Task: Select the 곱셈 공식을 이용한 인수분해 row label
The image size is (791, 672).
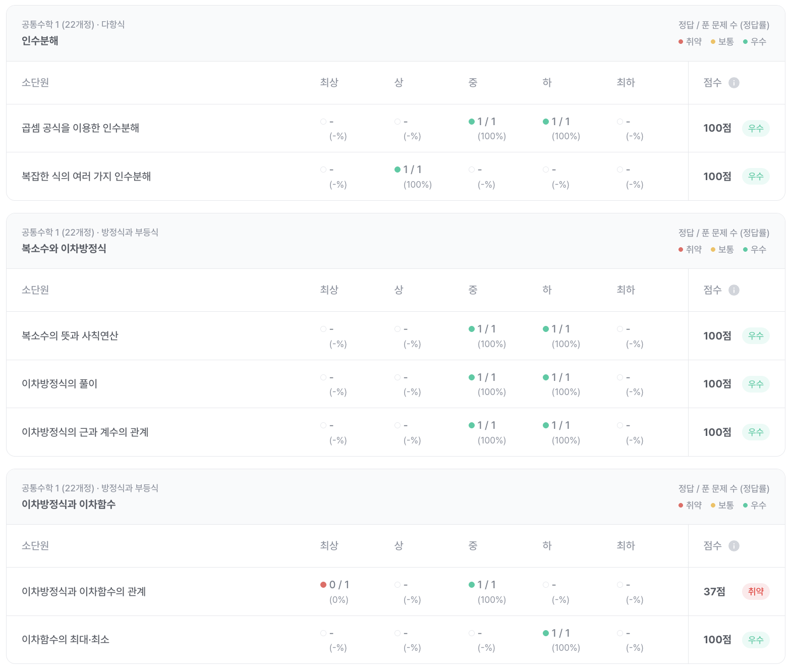Action: [80, 128]
